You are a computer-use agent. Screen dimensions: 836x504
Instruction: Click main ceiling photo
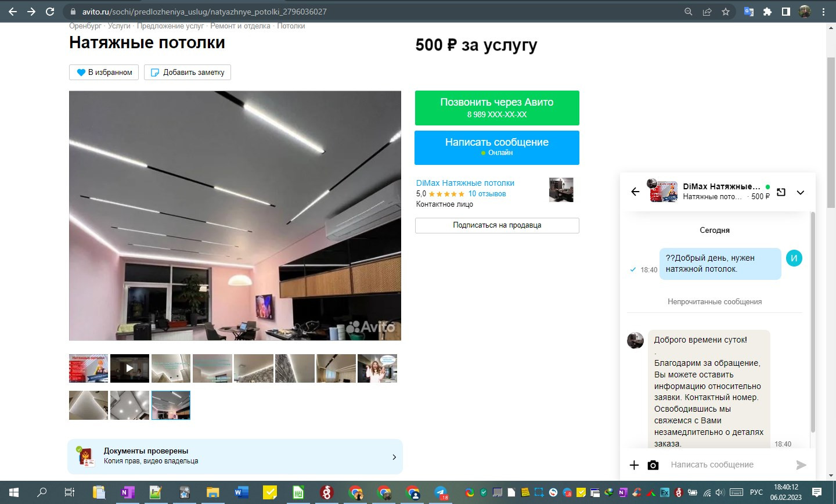(x=235, y=215)
